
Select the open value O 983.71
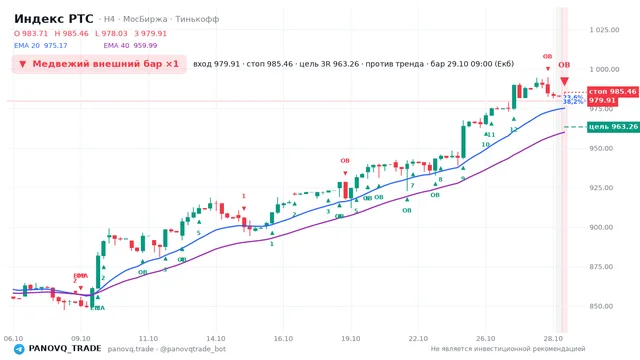click(31, 33)
